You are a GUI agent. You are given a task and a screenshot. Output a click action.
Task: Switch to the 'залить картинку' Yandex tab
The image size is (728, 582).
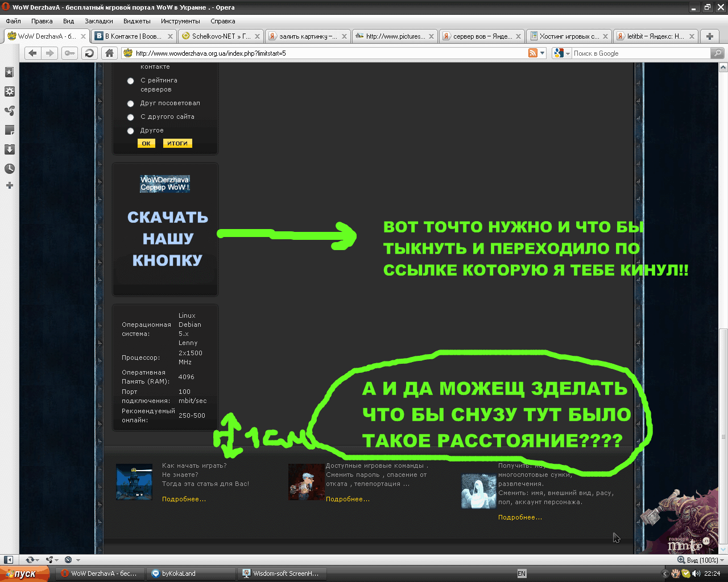click(307, 36)
